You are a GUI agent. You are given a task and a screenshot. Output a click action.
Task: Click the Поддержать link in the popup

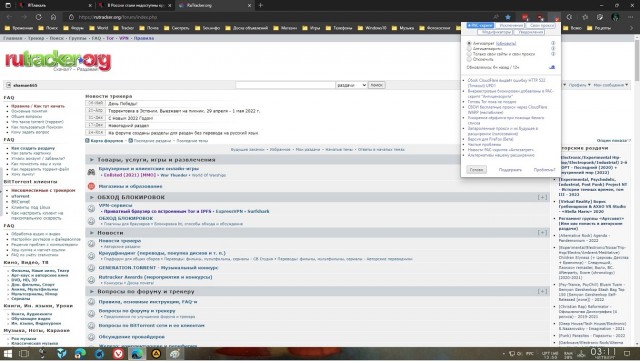510,169
